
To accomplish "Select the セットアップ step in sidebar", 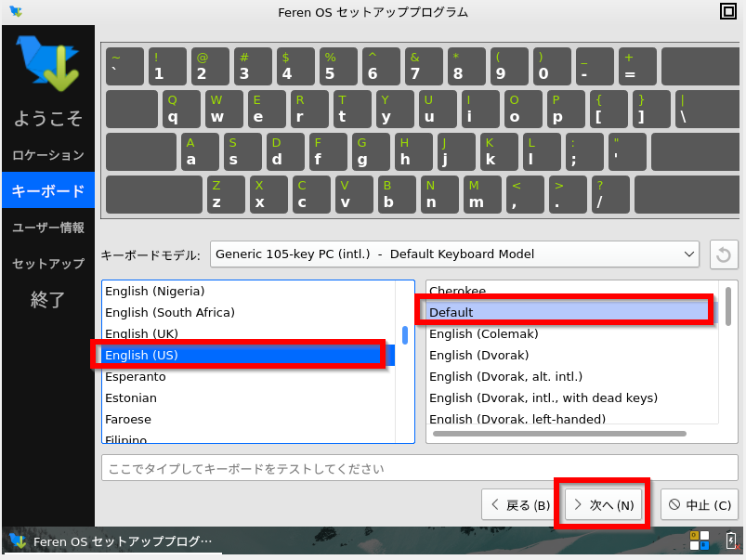I will point(48,264).
